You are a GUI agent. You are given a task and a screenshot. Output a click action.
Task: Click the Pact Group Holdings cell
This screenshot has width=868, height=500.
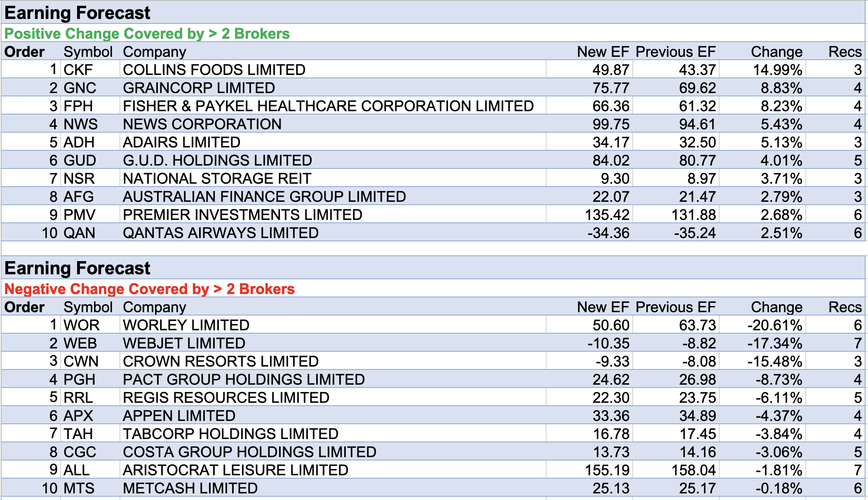(244, 379)
